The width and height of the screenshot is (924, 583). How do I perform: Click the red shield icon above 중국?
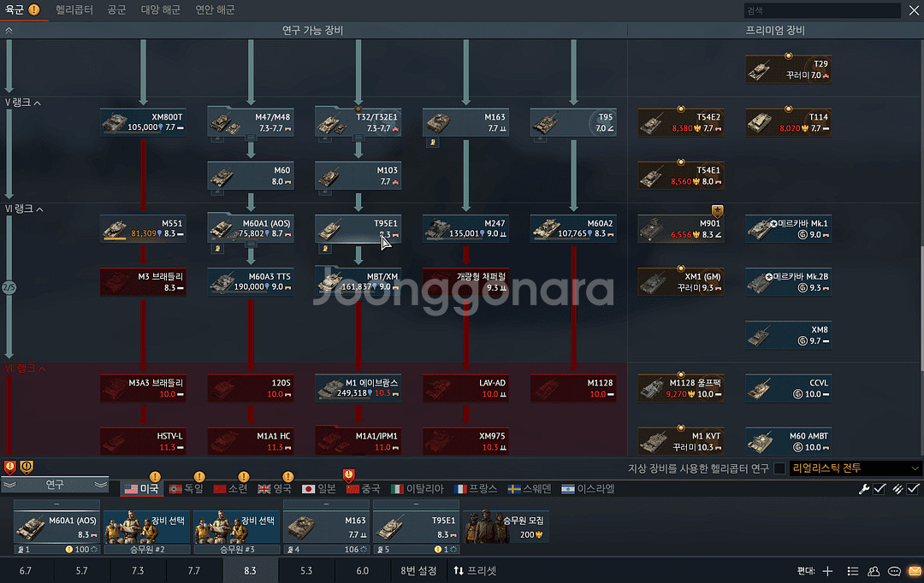pos(349,475)
